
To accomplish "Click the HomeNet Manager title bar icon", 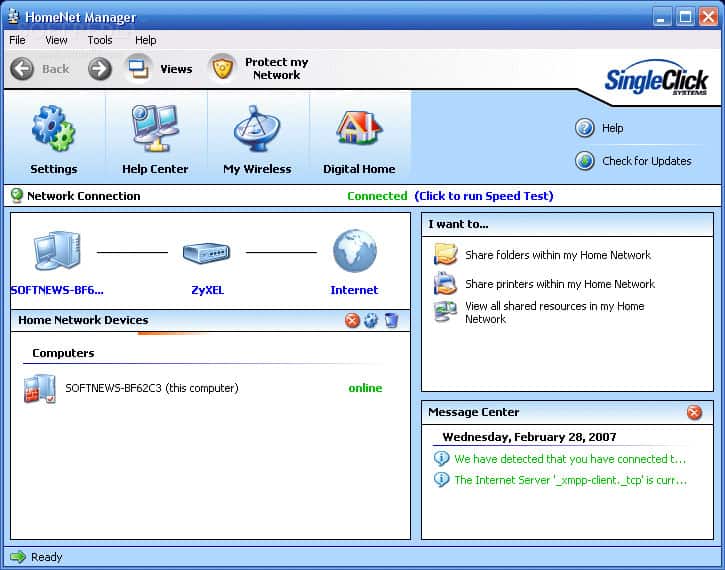I will click(x=13, y=17).
